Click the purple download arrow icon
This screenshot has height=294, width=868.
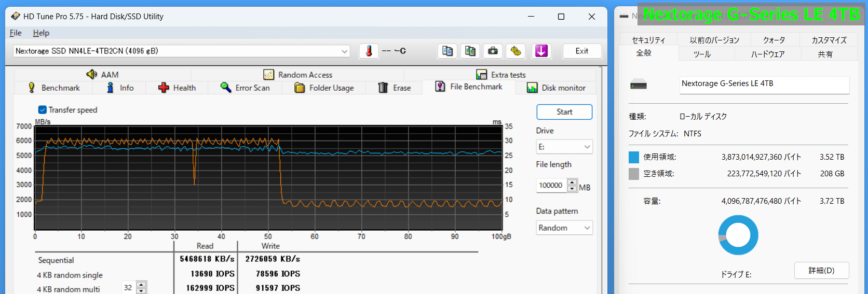[541, 51]
